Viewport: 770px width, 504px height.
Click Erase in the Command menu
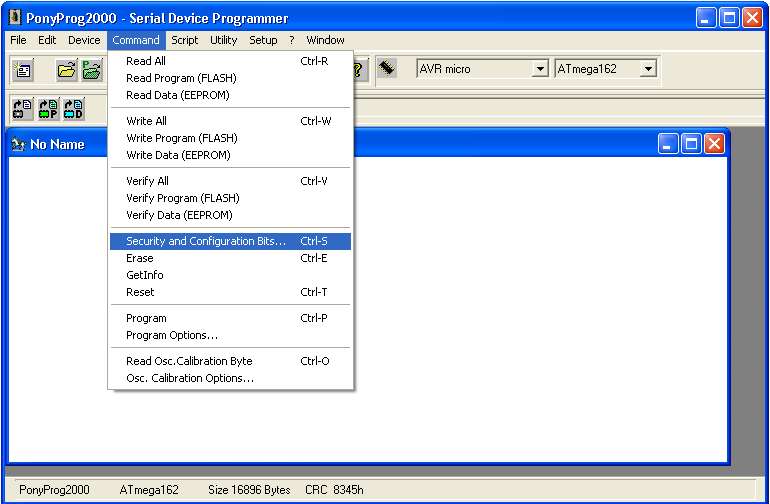(x=140, y=258)
